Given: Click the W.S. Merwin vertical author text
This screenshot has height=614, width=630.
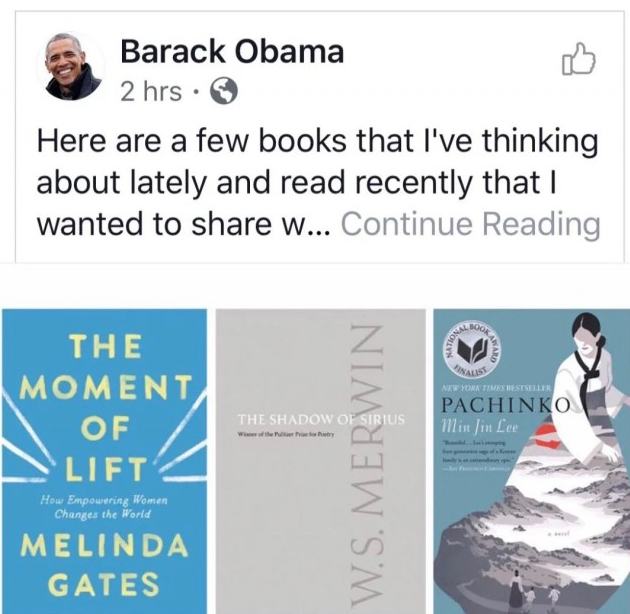Looking at the screenshot, I should (x=366, y=463).
